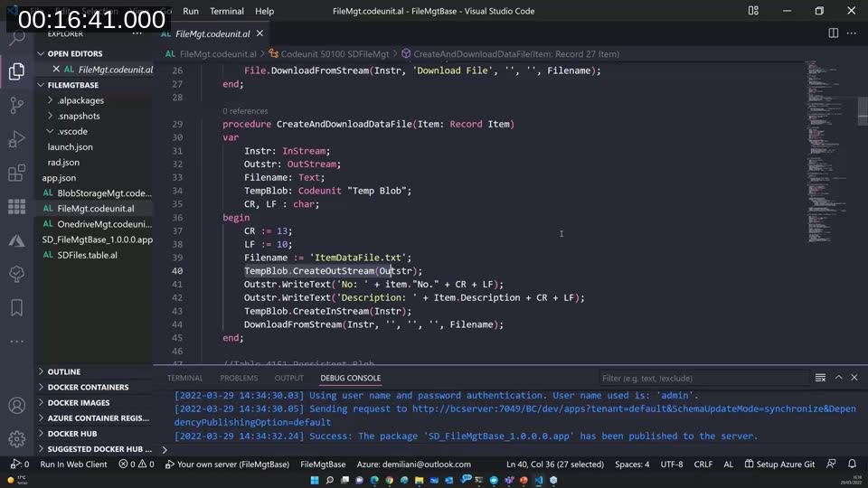This screenshot has height=488, width=868.
Task: Change encoding via UTF-8 indicator
Action: 672,465
